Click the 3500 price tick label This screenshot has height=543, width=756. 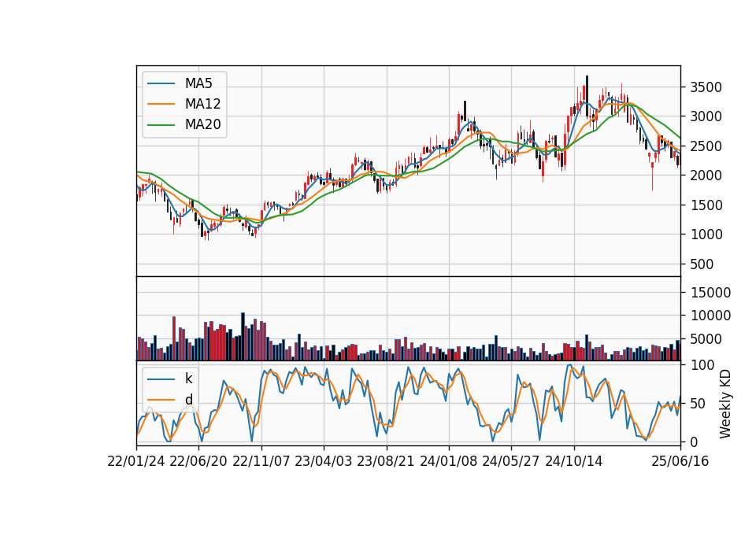coord(706,87)
